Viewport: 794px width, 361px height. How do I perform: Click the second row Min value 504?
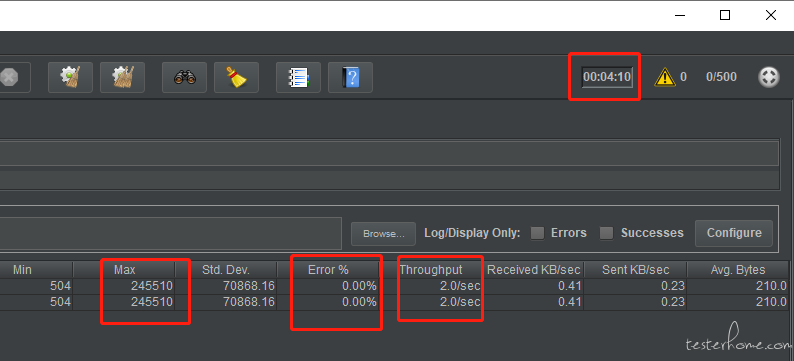60,302
